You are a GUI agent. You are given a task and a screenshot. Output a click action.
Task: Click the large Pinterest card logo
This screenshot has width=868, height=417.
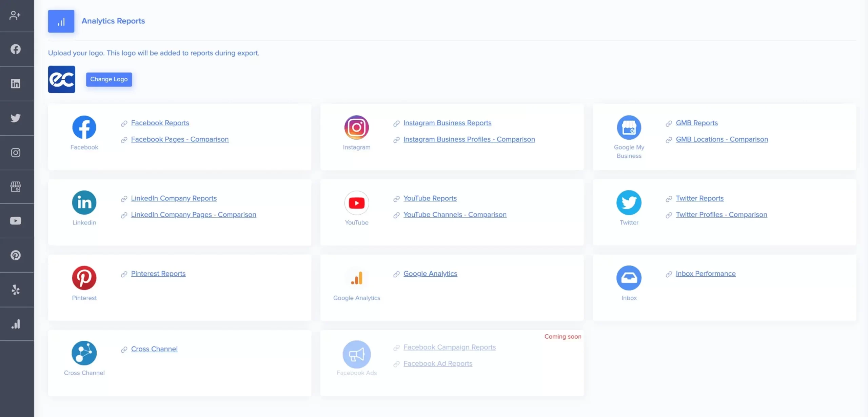coord(84,278)
